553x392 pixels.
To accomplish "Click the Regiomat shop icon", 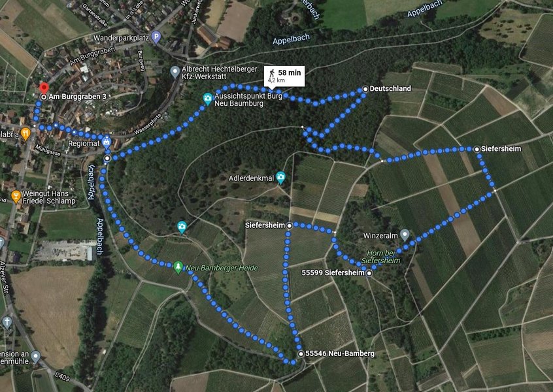I will pyautogui.click(x=106, y=142).
